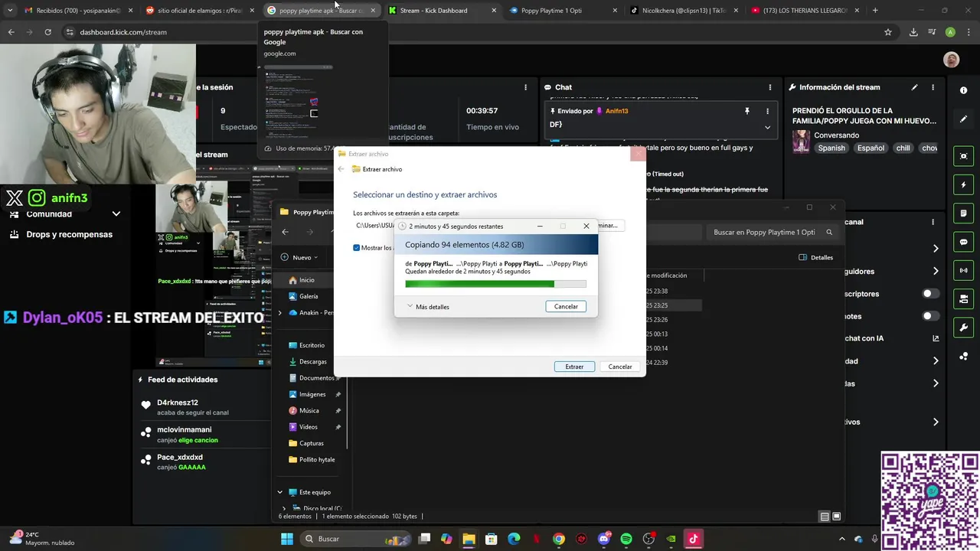Screen dimensions: 980x551
Task: Switch to 'sitio oficial de elamigos' Reddit tab
Action: (x=201, y=11)
